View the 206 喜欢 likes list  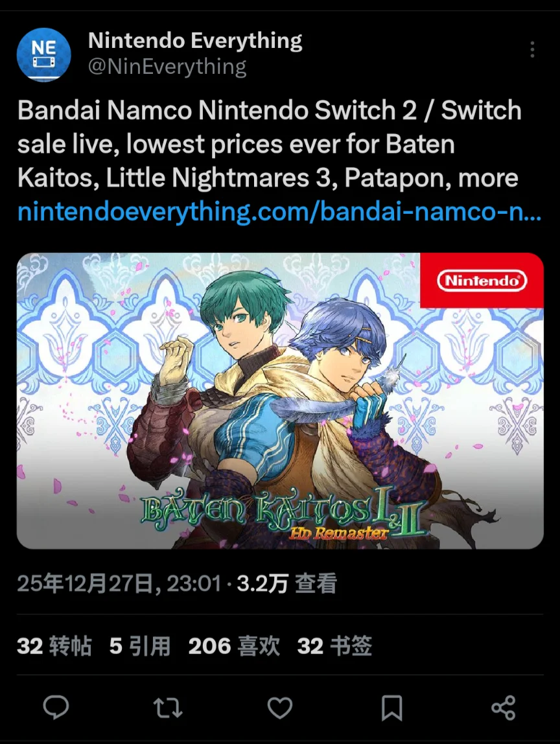coord(234,645)
